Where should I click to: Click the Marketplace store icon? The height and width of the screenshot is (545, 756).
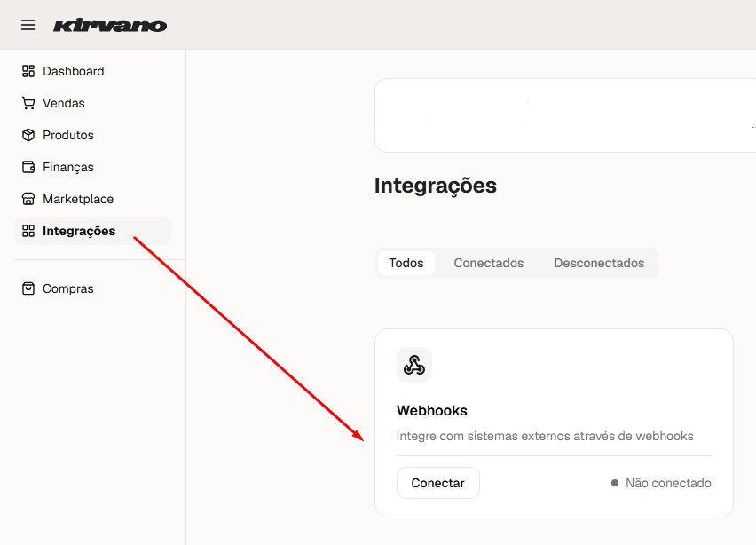pyautogui.click(x=28, y=199)
